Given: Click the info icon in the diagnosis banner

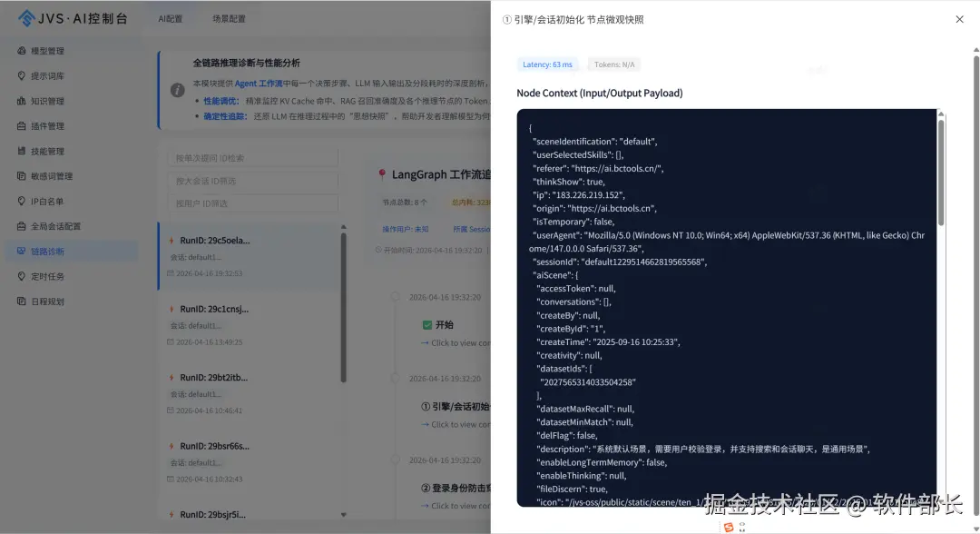Looking at the screenshot, I should click(178, 90).
